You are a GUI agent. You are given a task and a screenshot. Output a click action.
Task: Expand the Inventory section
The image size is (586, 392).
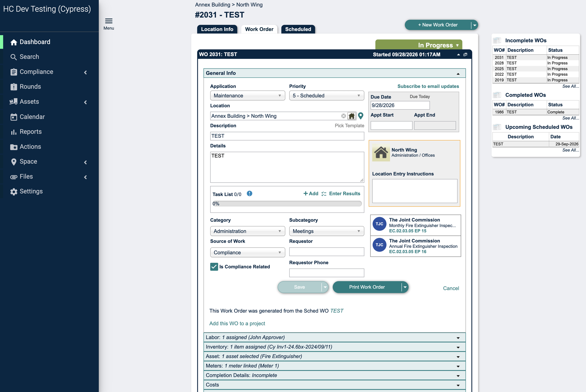tap(334, 347)
